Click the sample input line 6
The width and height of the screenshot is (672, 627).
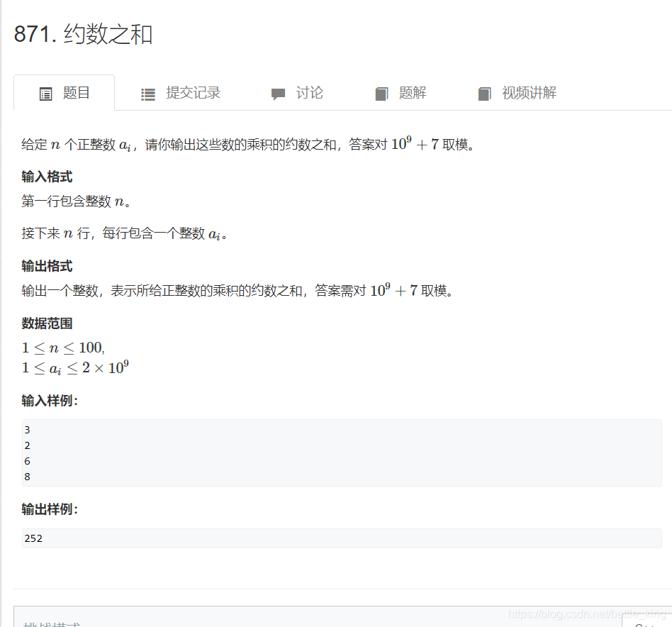click(28, 462)
